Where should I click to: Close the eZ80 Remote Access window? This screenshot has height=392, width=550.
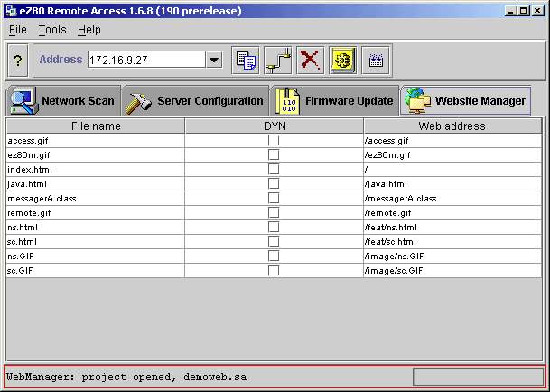point(537,11)
